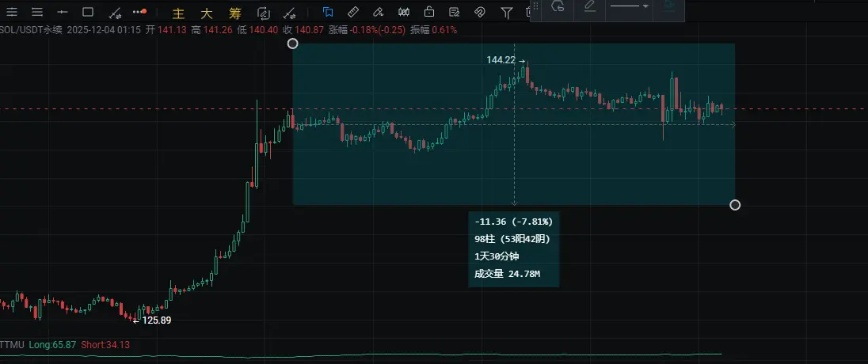This screenshot has height=364, width=868.
Task: Click the Short:34.13 indicator value
Action: point(105,345)
